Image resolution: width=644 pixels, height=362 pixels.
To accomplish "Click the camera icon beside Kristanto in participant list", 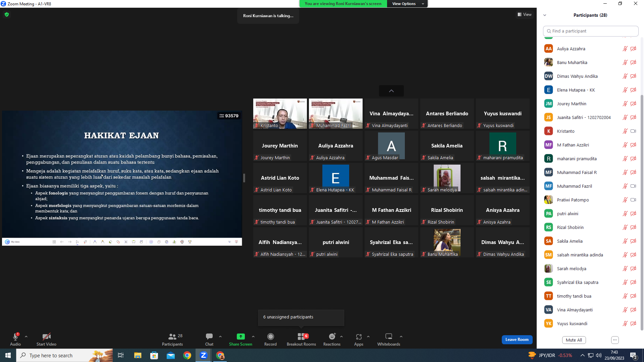I will 633,131.
